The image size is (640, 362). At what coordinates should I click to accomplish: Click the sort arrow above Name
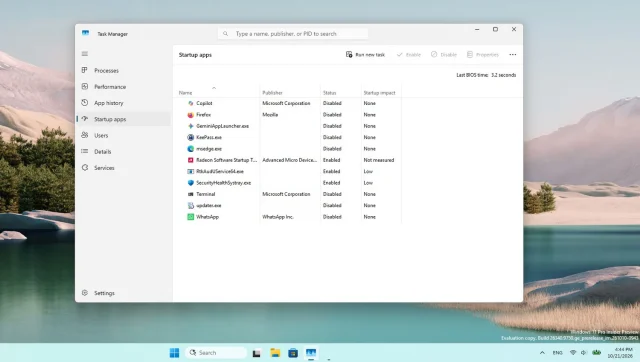click(x=214, y=88)
